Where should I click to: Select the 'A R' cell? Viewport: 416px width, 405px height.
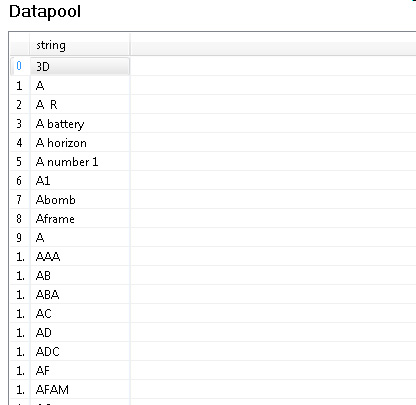(x=80, y=105)
